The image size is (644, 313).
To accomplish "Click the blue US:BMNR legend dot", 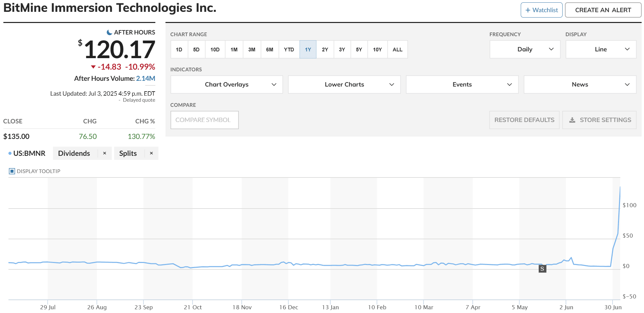I will [10, 153].
